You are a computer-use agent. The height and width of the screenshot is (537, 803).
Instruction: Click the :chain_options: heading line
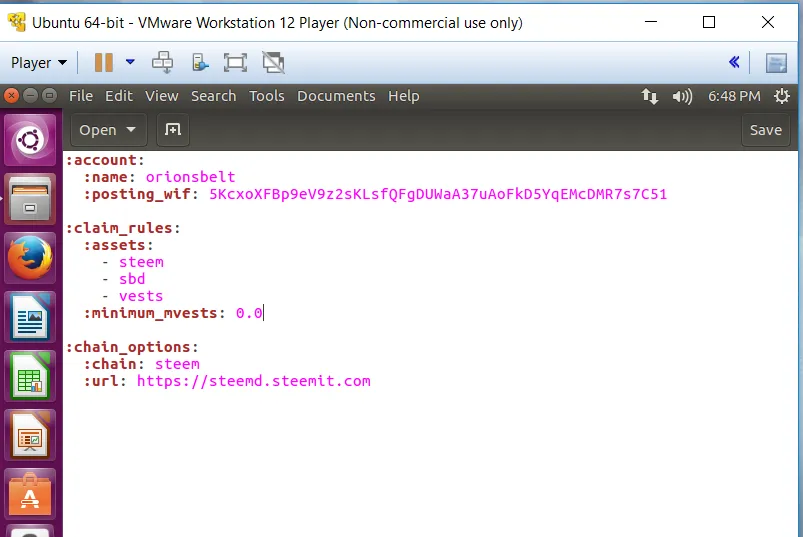pos(132,347)
